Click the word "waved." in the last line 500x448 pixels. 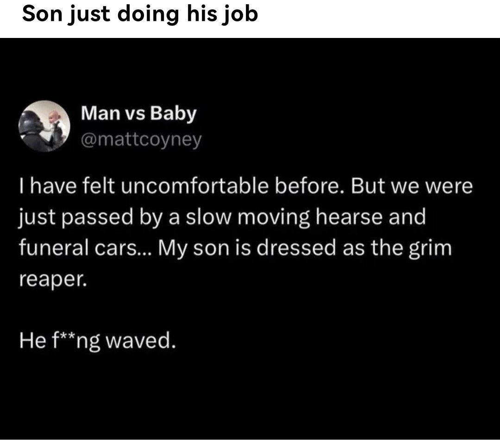tap(141, 341)
